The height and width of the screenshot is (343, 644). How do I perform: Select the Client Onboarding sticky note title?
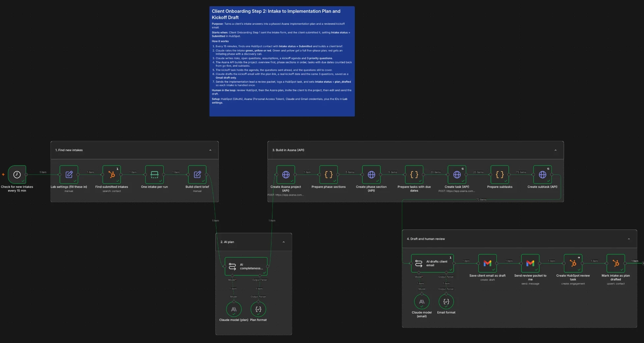tap(276, 14)
